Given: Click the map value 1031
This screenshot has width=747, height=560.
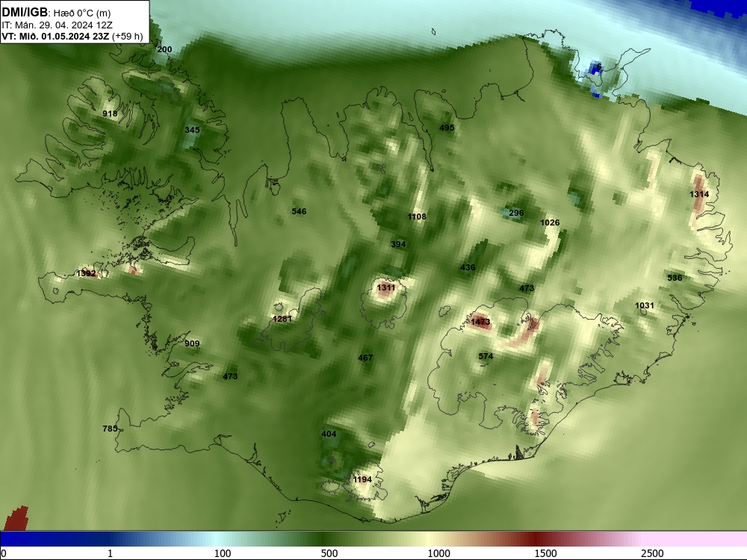Looking at the screenshot, I should point(645,305).
